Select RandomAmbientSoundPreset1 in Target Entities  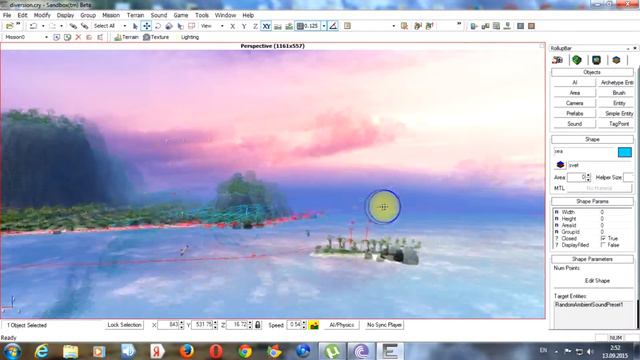(x=588, y=305)
